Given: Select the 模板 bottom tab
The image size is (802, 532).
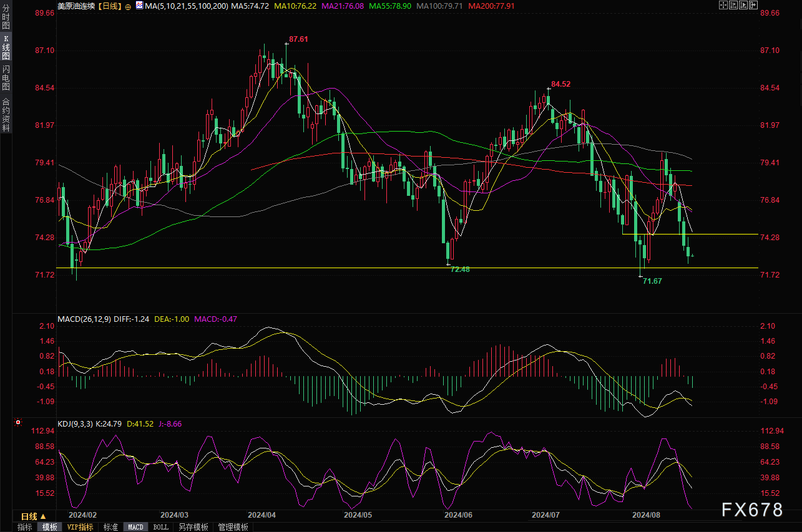Looking at the screenshot, I should click(49, 527).
